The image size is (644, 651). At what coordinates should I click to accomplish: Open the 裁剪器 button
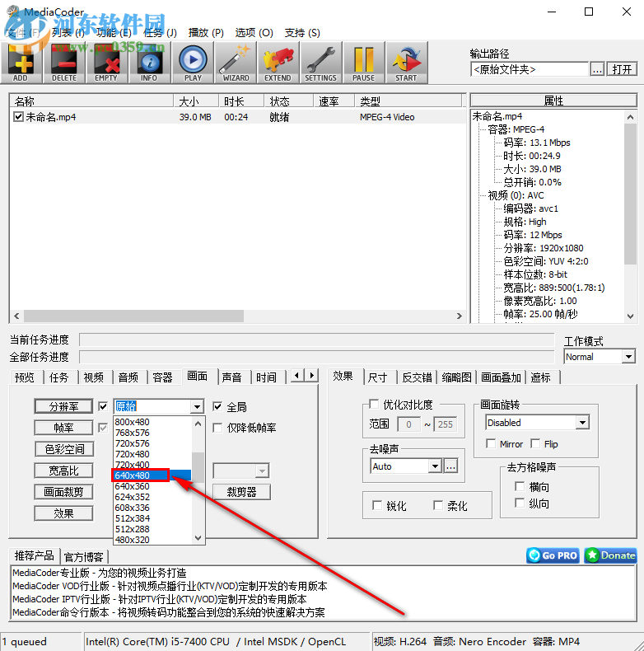click(241, 492)
